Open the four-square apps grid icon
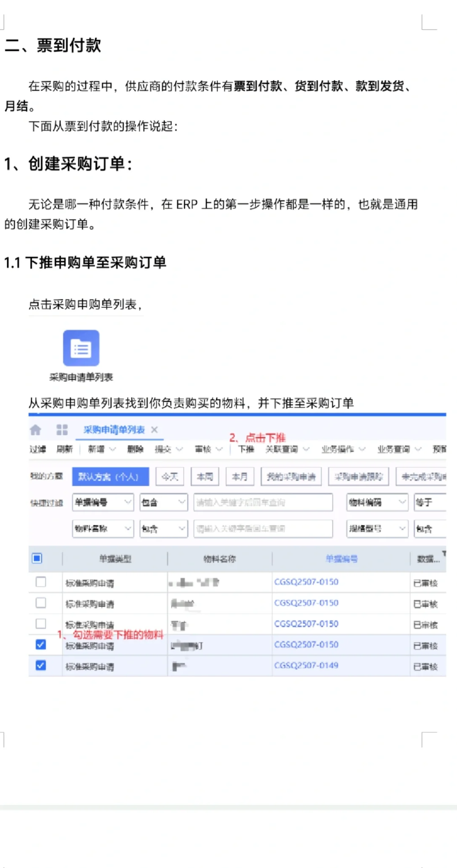Screen dimensions: 457x868 click(x=62, y=430)
